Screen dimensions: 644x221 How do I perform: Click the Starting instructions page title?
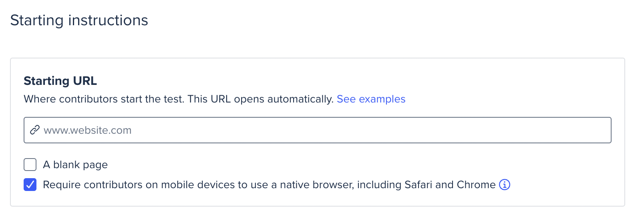coord(79,20)
